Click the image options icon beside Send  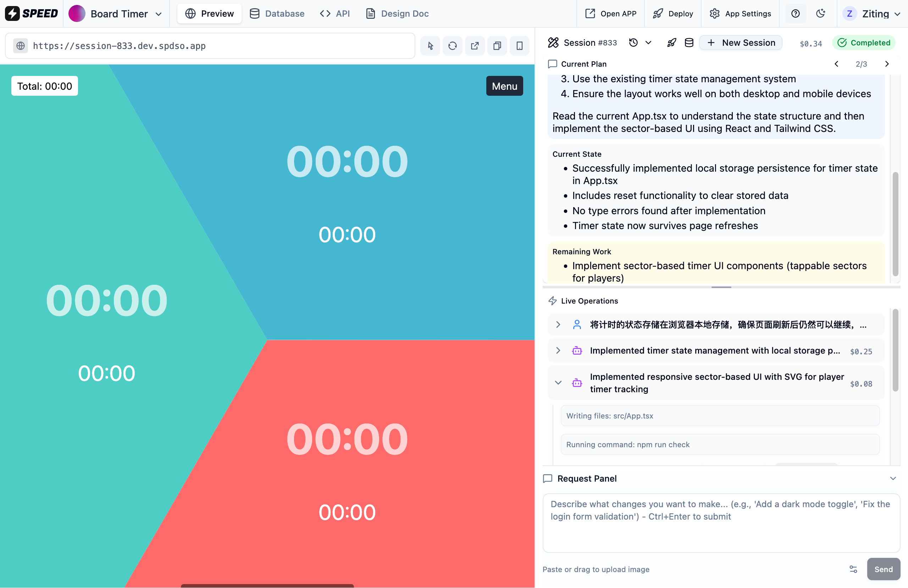pos(853,569)
